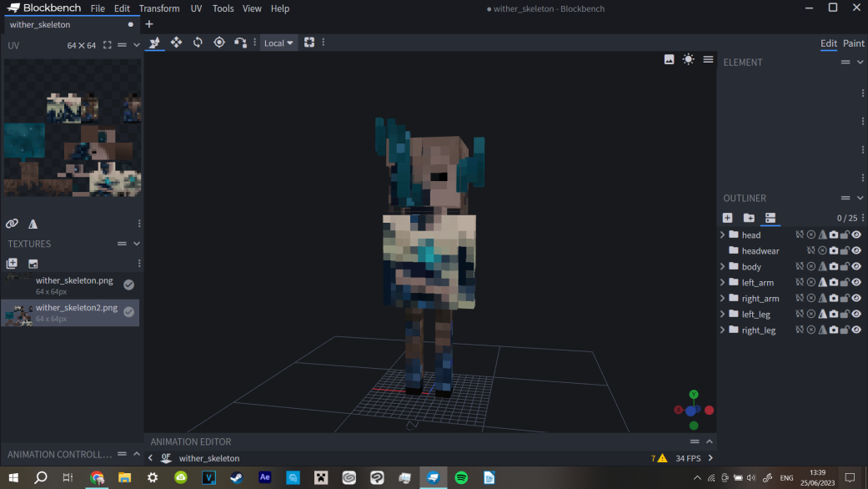
Task: Toggle visibility of left_arm group
Action: (856, 282)
